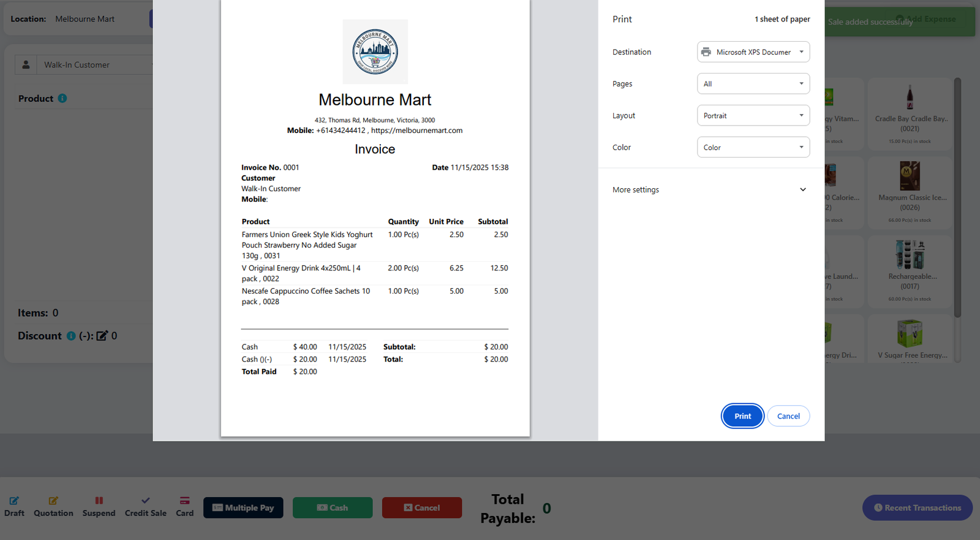Image resolution: width=980 pixels, height=540 pixels.
Task: Click the Card payment icon
Action: tap(184, 501)
